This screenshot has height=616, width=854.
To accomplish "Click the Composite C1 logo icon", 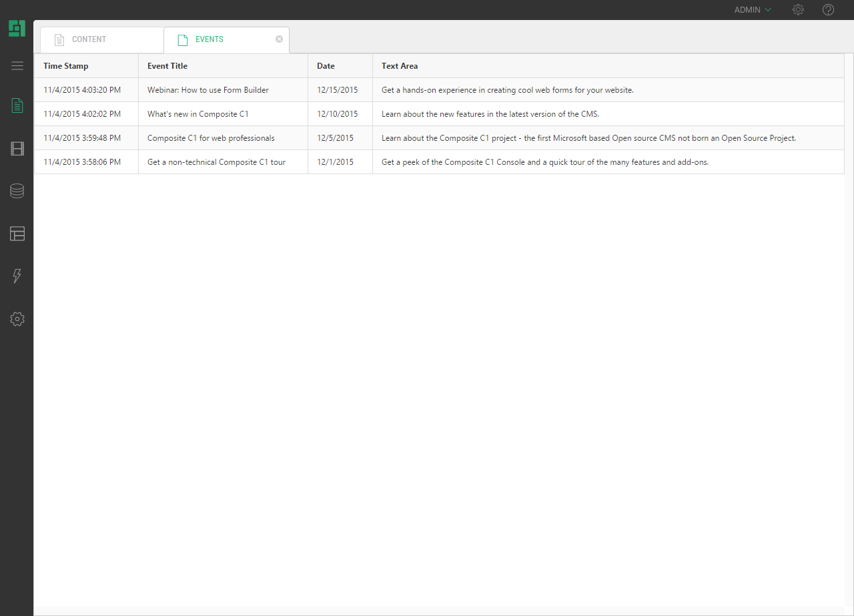I will (17, 29).
